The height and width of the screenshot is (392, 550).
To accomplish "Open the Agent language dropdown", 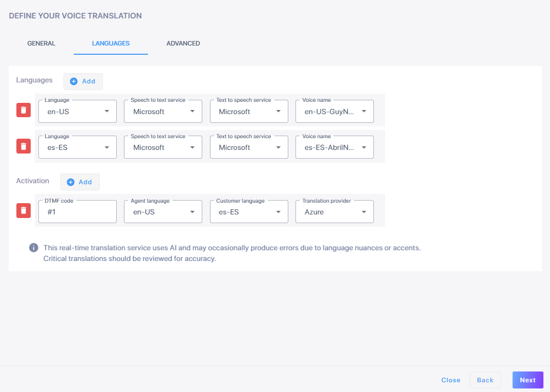I will 163,212.
